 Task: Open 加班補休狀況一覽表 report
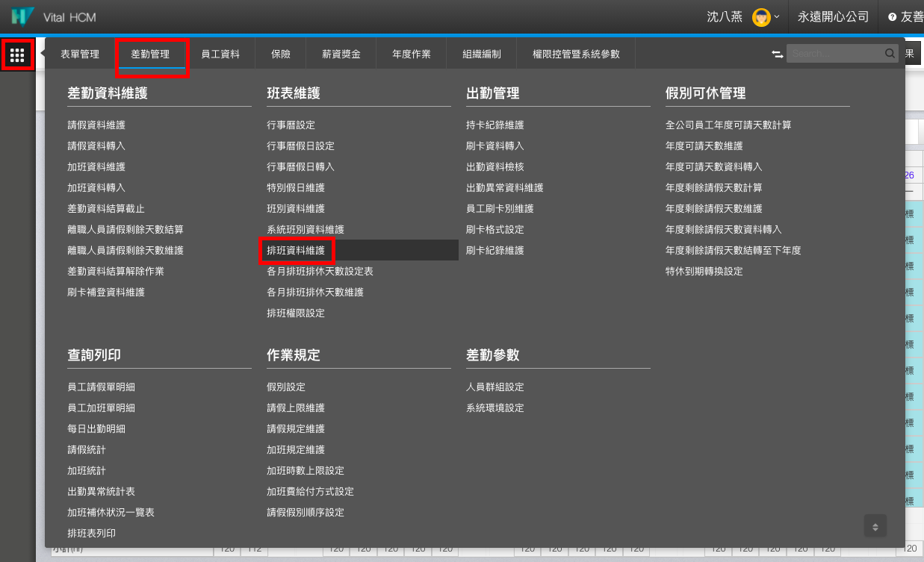click(x=111, y=513)
